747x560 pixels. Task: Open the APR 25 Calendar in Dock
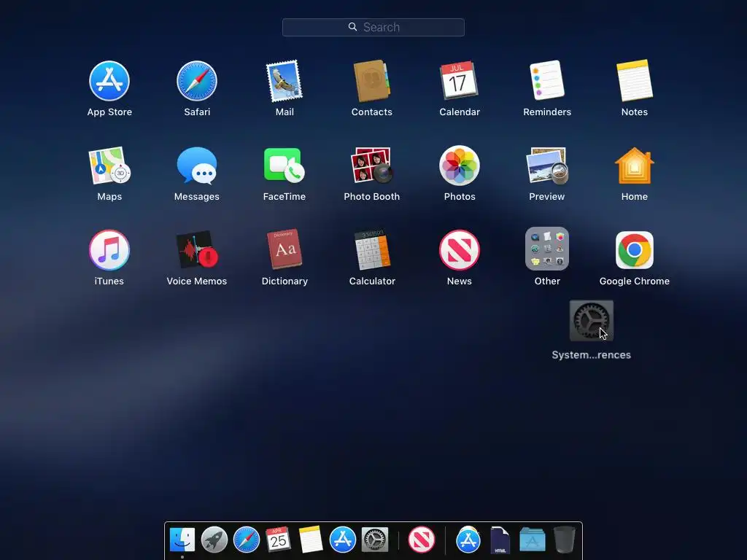[x=278, y=539]
